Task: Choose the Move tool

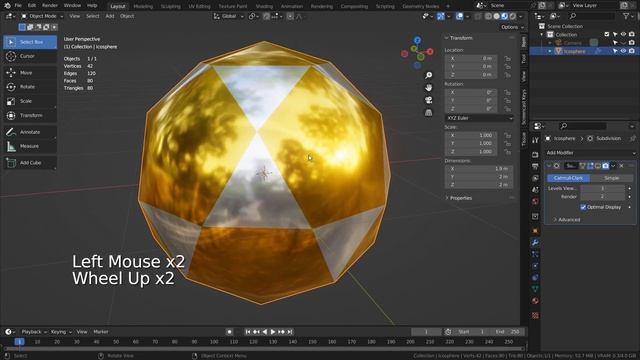Action: 30,73
